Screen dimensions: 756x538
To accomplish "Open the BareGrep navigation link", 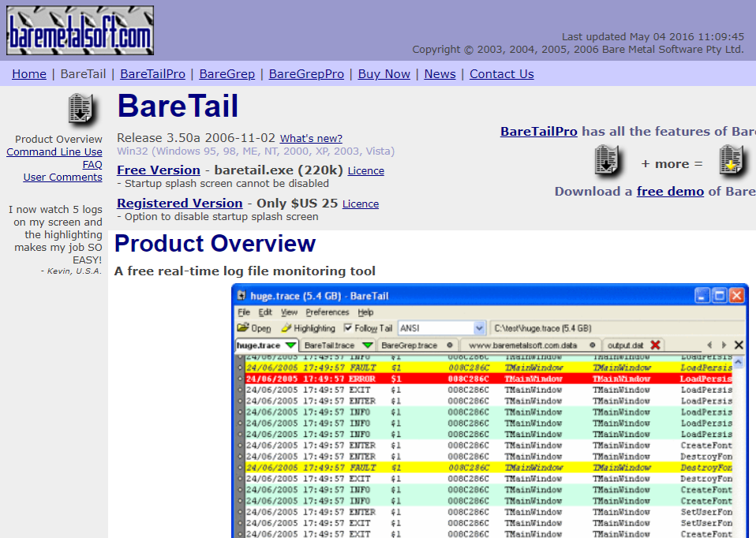I will click(226, 74).
